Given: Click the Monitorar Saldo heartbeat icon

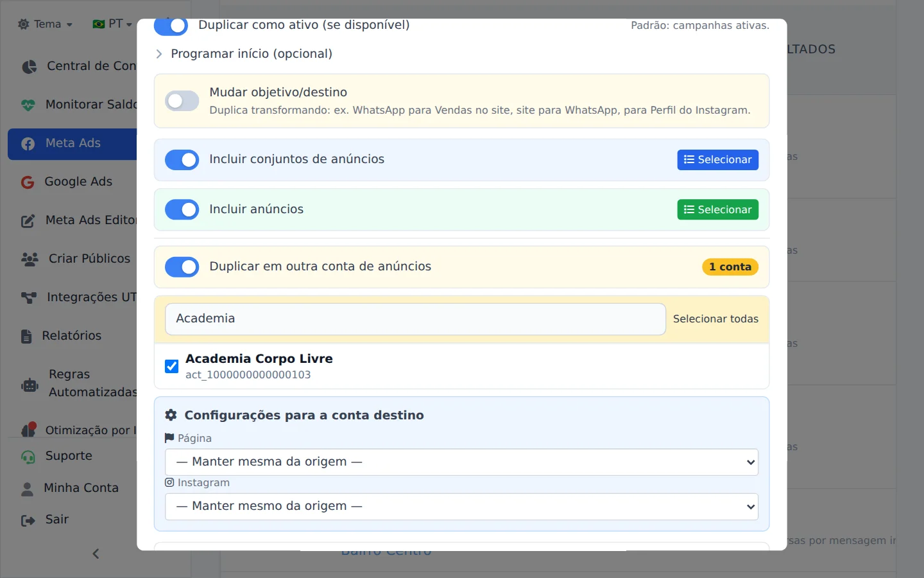Looking at the screenshot, I should point(28,105).
